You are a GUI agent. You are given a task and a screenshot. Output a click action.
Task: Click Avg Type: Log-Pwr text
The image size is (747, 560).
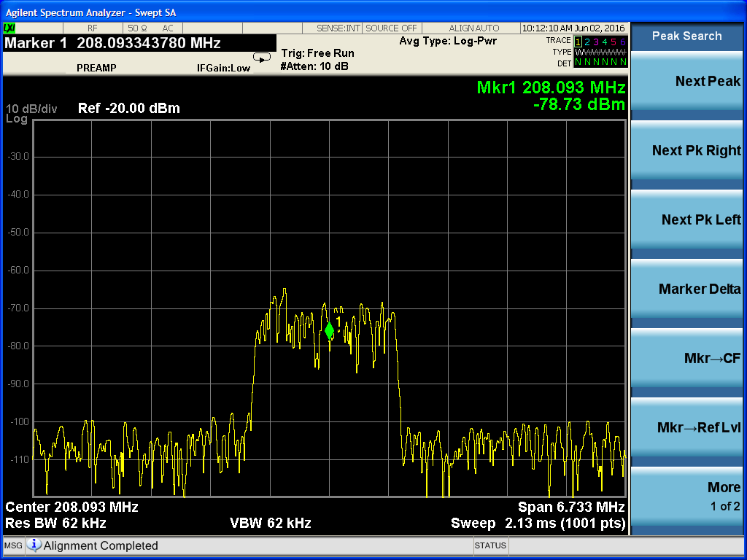point(448,41)
